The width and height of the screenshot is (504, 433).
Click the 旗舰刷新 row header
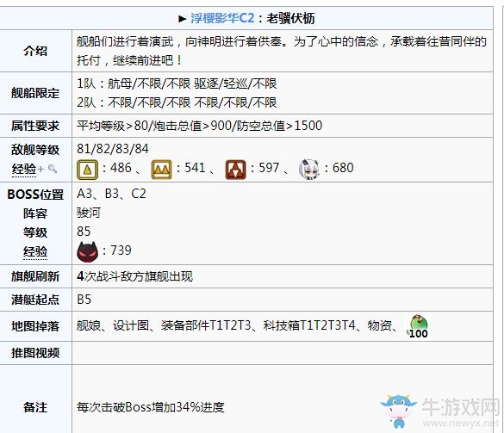[x=35, y=276]
